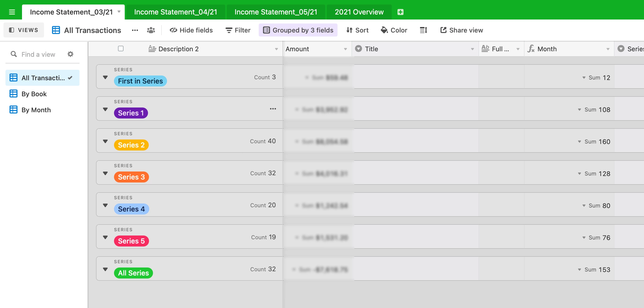Click the row height icon
Image resolution: width=644 pixels, height=308 pixels.
(x=423, y=30)
